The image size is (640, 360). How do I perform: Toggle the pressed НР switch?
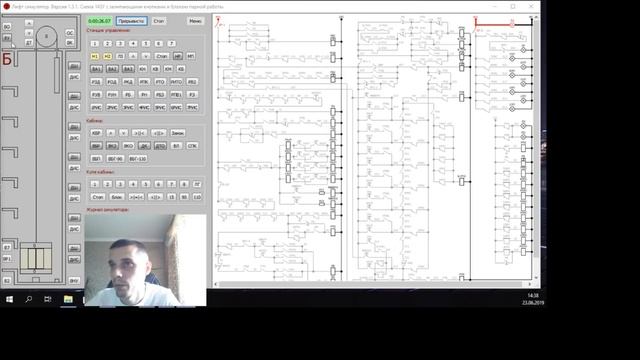tap(178, 56)
